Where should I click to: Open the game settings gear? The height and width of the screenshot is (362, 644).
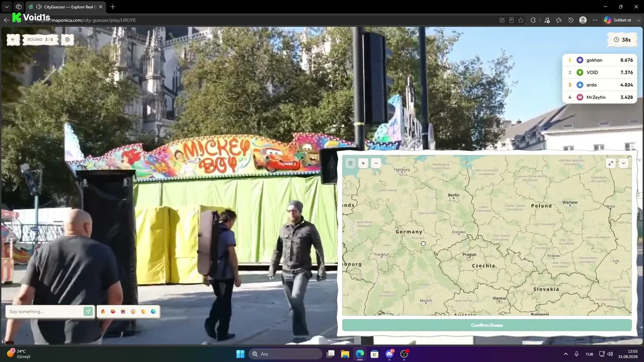click(67, 40)
